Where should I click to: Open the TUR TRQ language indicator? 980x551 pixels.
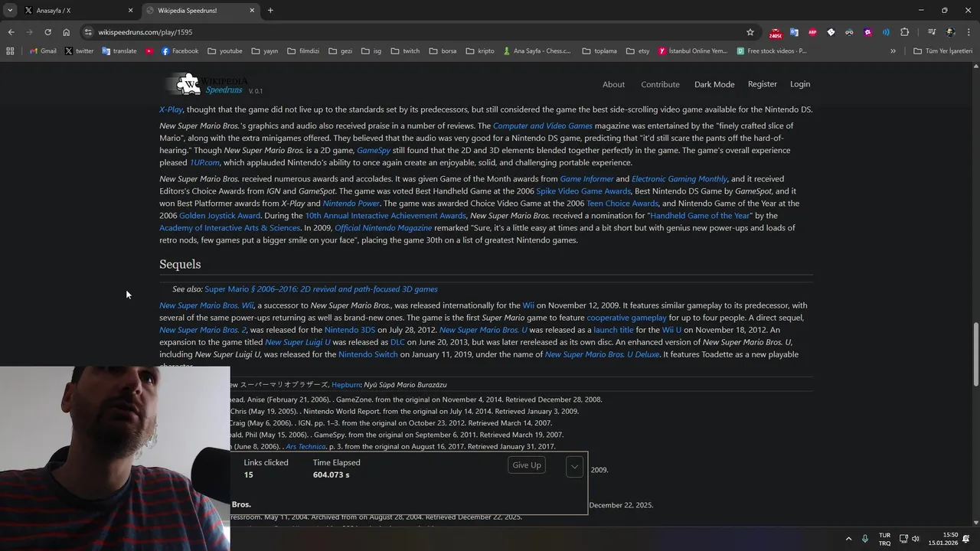point(884,539)
